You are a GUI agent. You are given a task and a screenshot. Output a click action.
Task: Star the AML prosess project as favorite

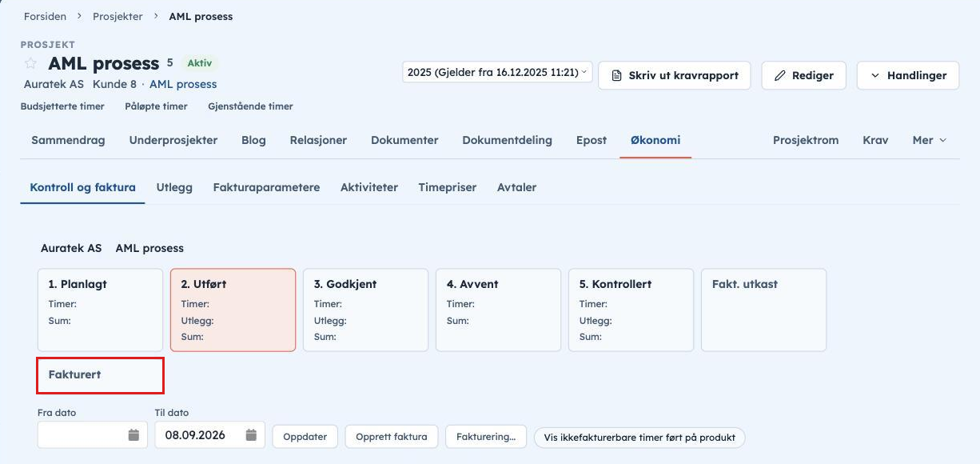[30, 63]
